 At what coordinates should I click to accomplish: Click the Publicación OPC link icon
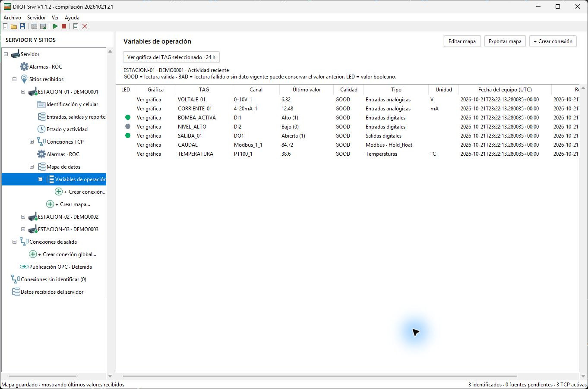pos(24,267)
